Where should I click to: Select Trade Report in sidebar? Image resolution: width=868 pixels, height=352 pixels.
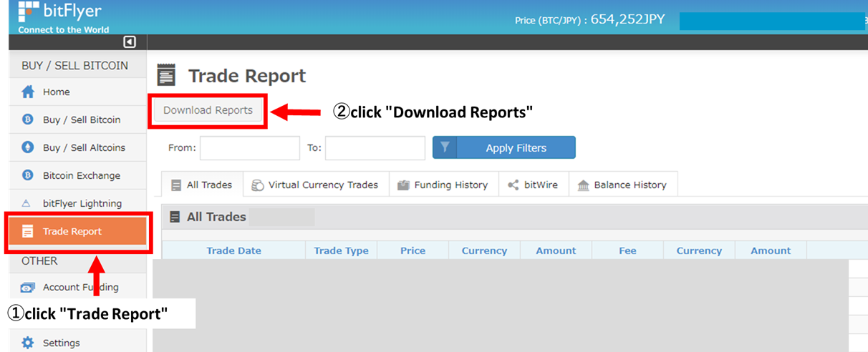pyautogui.click(x=77, y=231)
